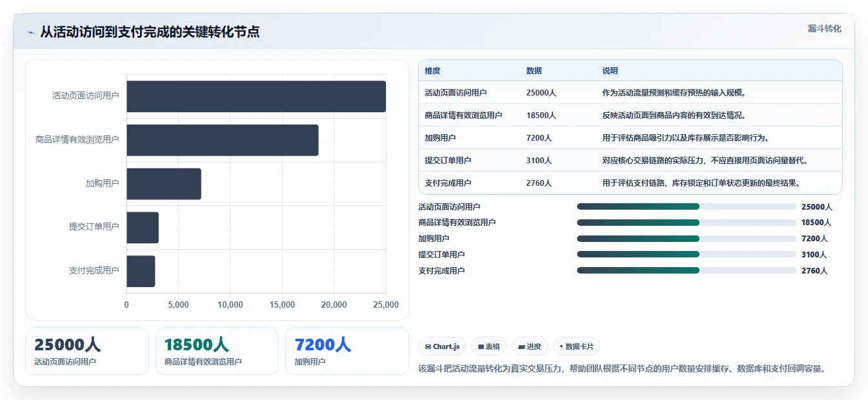Click the 活动页面访问用户 cell in the table
Image resolution: width=868 pixels, height=400 pixels.
(x=456, y=93)
